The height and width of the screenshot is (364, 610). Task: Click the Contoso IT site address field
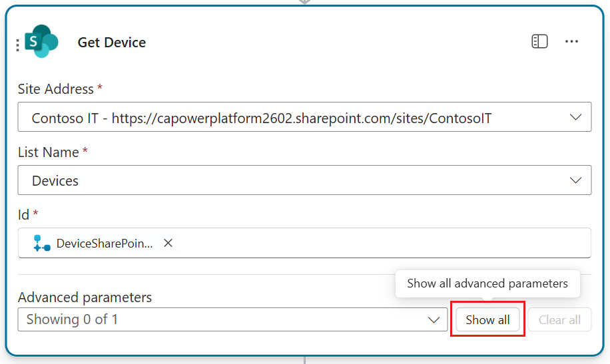pyautogui.click(x=304, y=116)
